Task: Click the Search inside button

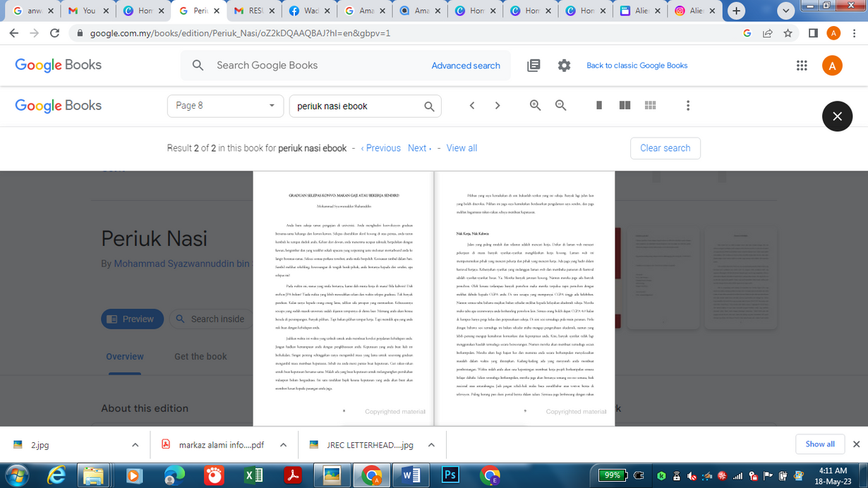Action: [x=210, y=319]
